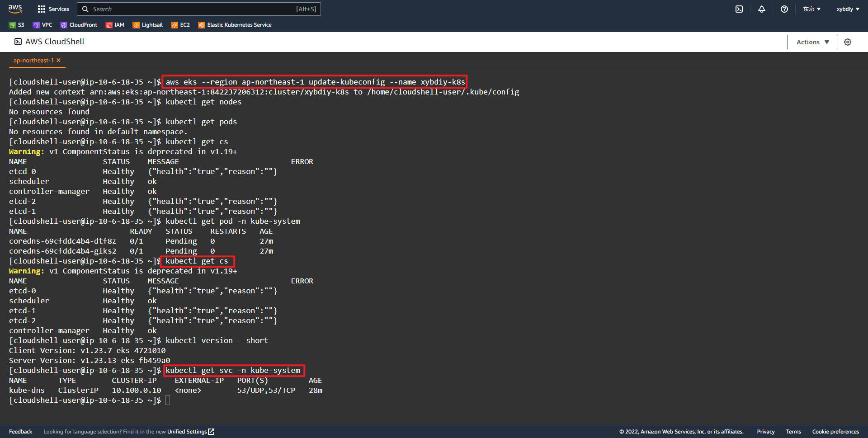Click the AWS logo home icon

coord(15,9)
